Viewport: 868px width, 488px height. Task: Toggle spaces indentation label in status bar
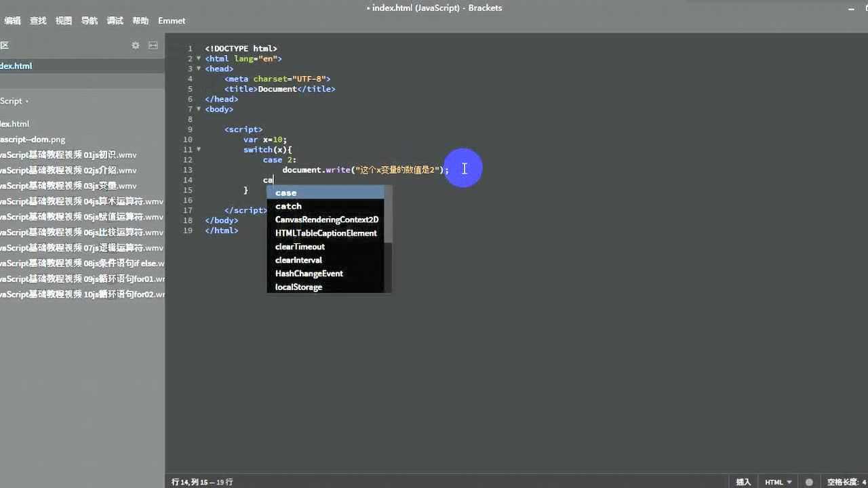843,482
